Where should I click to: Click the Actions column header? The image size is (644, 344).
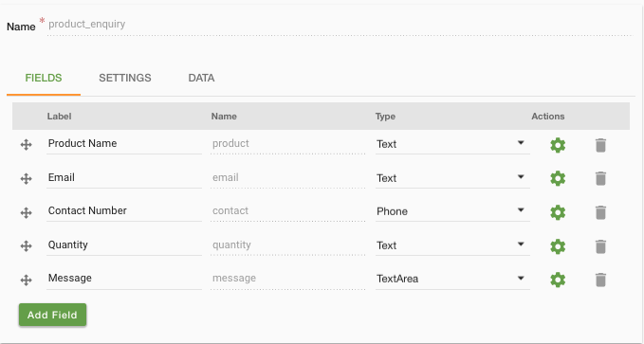[548, 117]
